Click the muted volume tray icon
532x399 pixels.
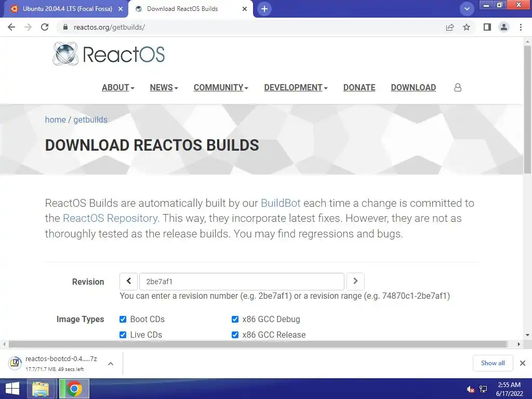pos(470,390)
